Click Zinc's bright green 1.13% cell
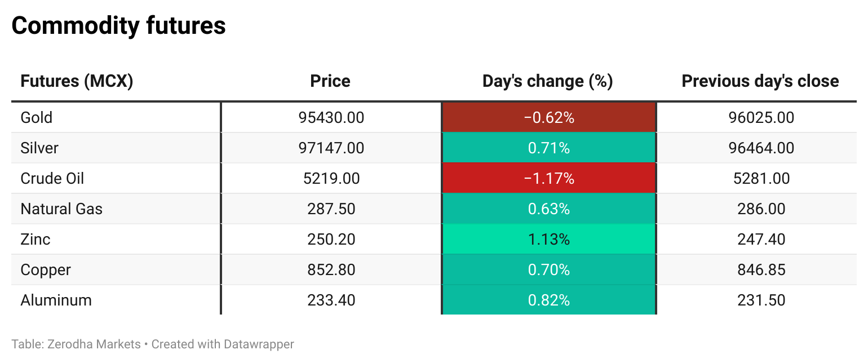Screen dimensions: 868x363 (x=548, y=240)
